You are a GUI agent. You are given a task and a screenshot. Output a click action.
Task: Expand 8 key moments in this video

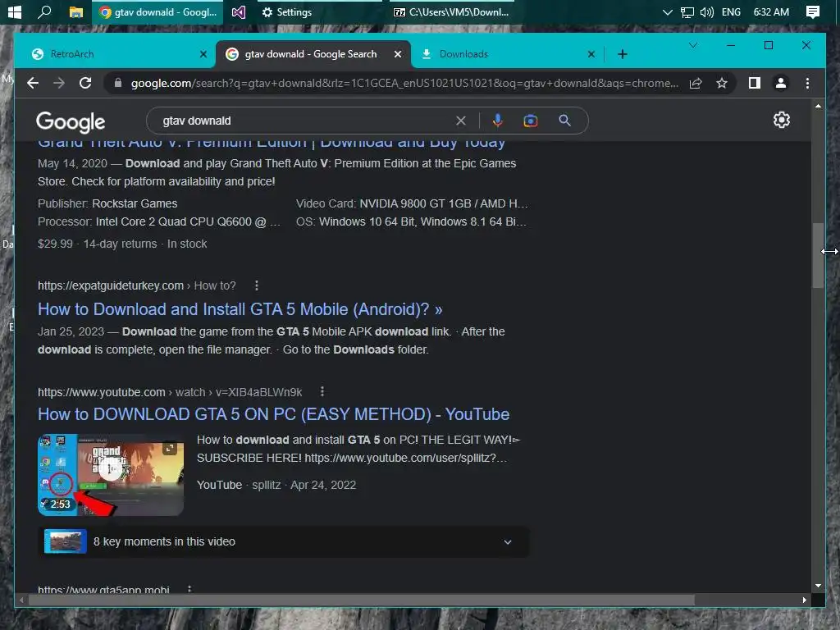284,541
